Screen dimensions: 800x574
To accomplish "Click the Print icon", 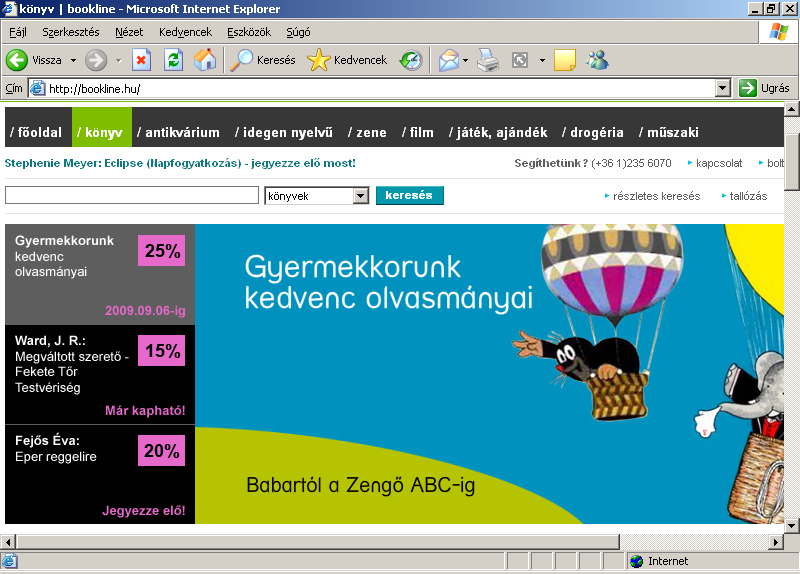I will pyautogui.click(x=488, y=60).
